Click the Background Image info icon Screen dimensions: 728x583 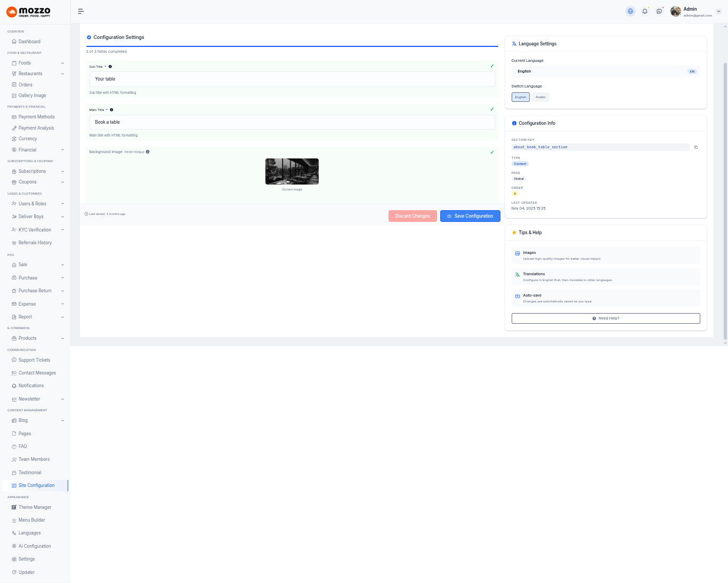click(x=148, y=152)
